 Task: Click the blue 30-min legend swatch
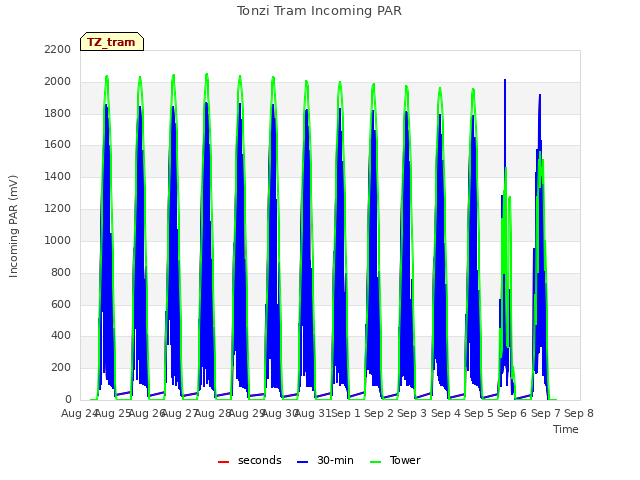pos(302,462)
